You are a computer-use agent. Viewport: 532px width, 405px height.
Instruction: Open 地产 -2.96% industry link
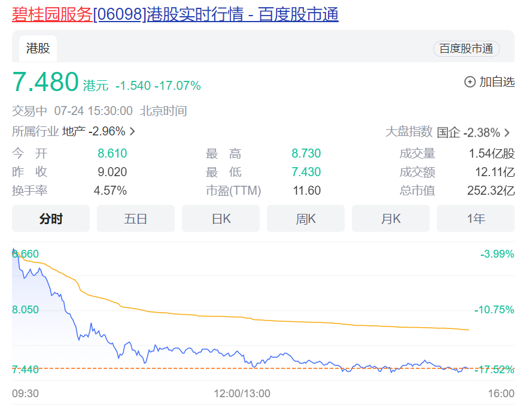[x=93, y=131]
